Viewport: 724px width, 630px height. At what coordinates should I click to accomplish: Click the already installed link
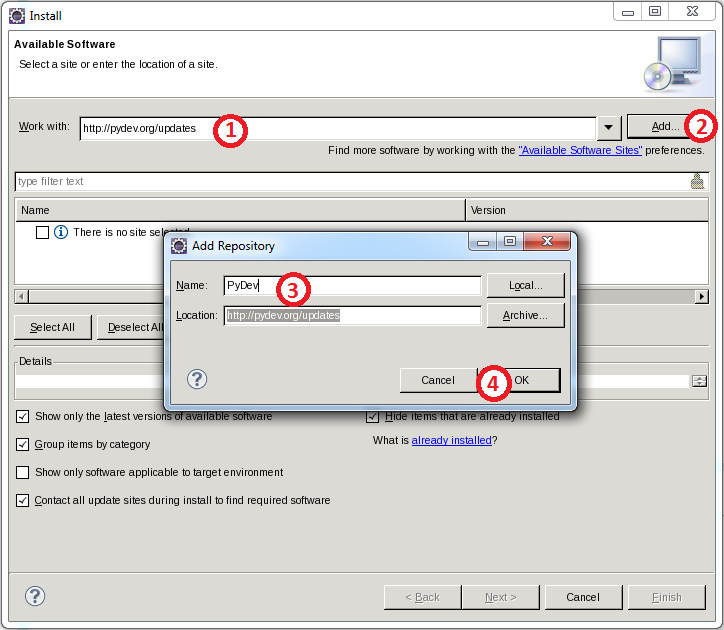[x=451, y=440]
